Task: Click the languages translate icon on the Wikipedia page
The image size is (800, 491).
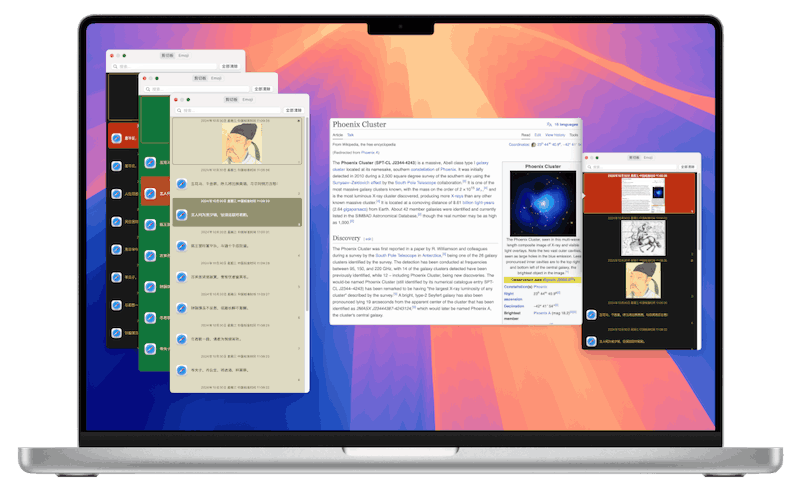Action: point(548,125)
